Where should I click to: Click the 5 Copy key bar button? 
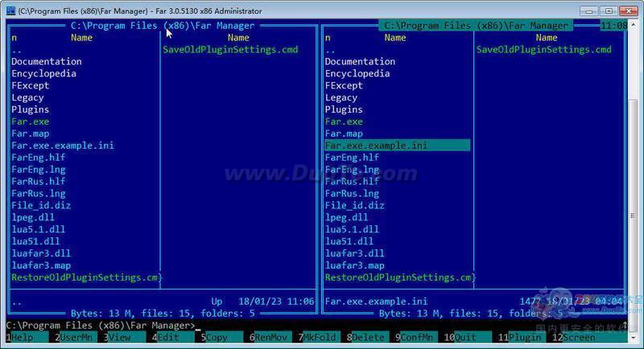tap(221, 337)
